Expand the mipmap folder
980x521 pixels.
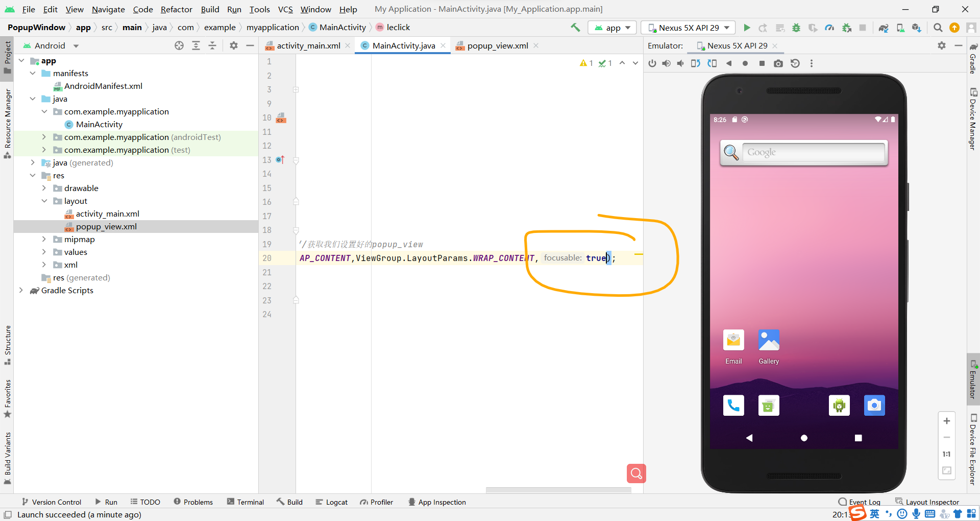tap(45, 239)
